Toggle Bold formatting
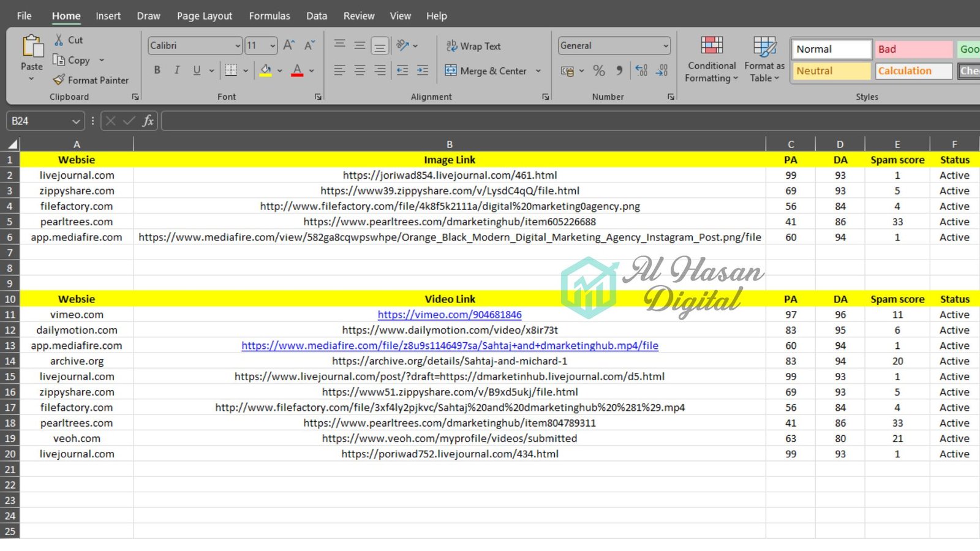980x551 pixels. (x=157, y=70)
